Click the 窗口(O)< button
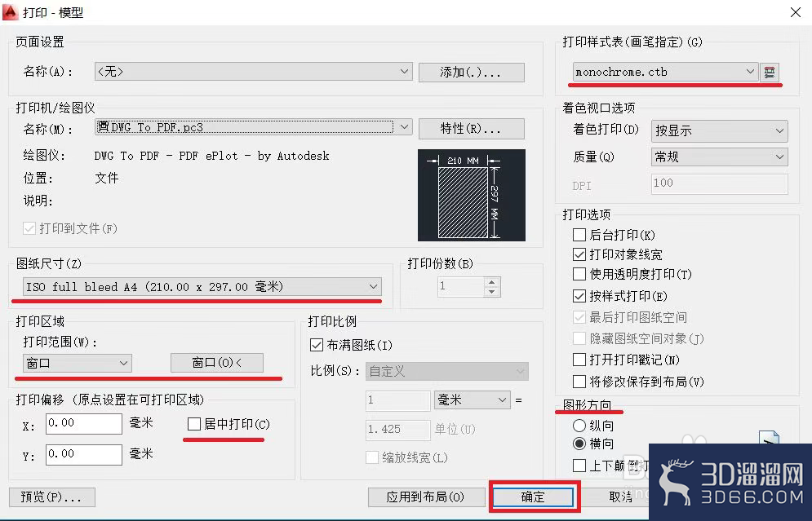The image size is (812, 521). coord(217,363)
